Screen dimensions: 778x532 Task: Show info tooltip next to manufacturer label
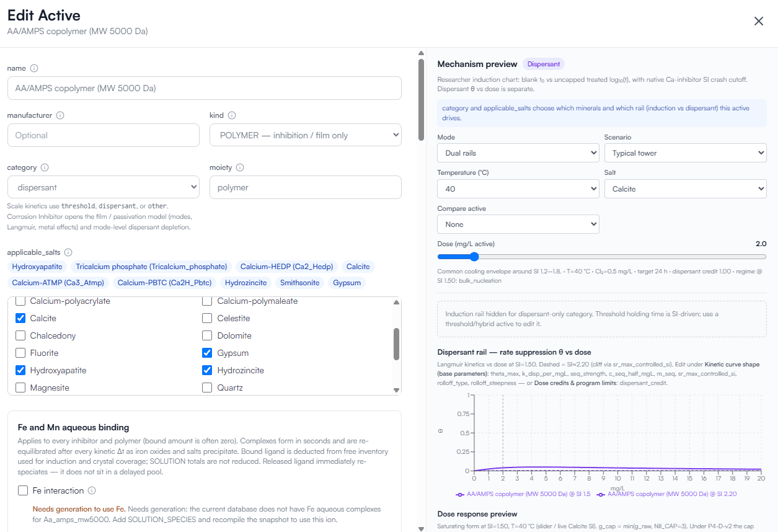coord(60,115)
